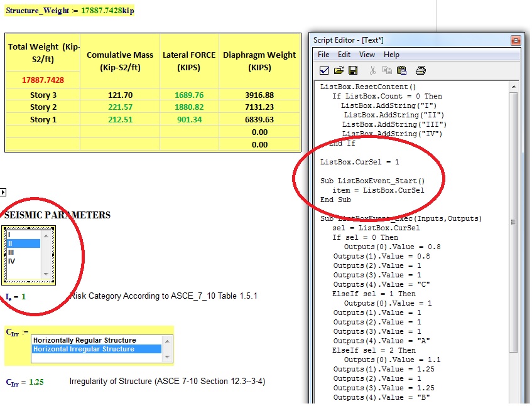Image resolution: width=532 pixels, height=406 pixels.
Task: Click the Lateral FORCE column header
Action: coord(189,61)
